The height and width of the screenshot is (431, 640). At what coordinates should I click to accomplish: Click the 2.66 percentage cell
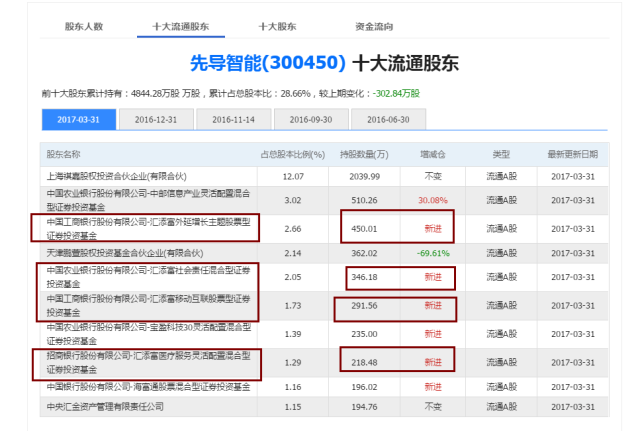pos(293,229)
